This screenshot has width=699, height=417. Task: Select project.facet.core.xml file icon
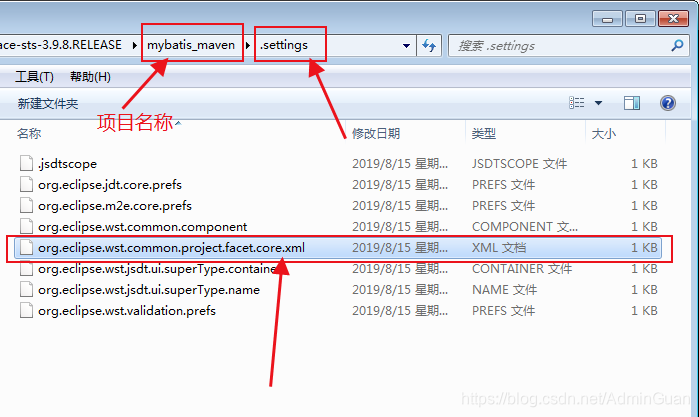pos(26,247)
